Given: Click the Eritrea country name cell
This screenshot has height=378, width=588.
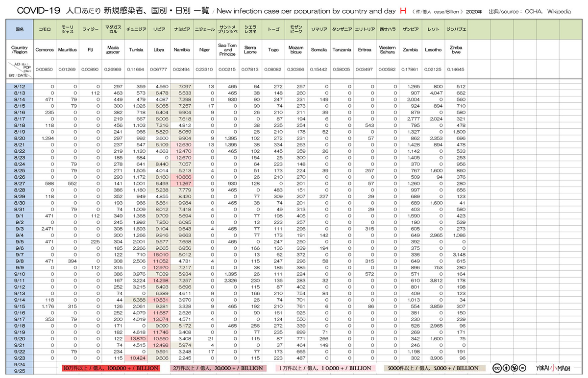Looking at the screenshot, I should [365, 50].
